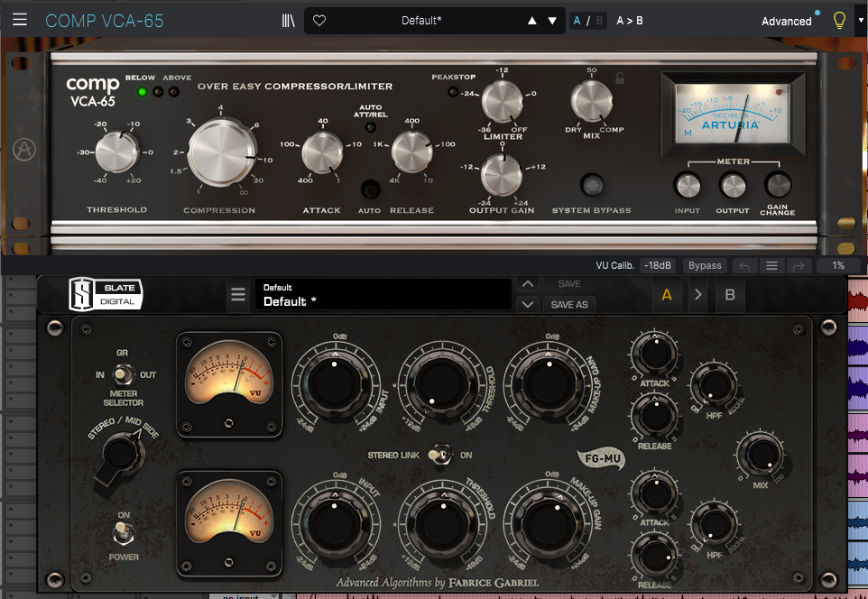Toggle the System Bypass button
The height and width of the screenshot is (599, 868).
[x=592, y=184]
